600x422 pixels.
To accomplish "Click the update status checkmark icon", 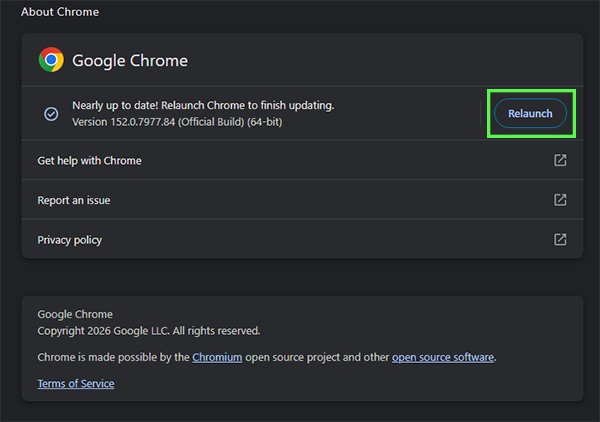I will click(51, 114).
